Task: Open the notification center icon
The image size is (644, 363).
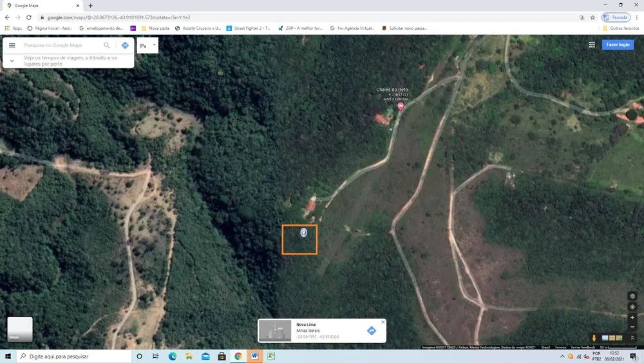Action: tap(634, 357)
